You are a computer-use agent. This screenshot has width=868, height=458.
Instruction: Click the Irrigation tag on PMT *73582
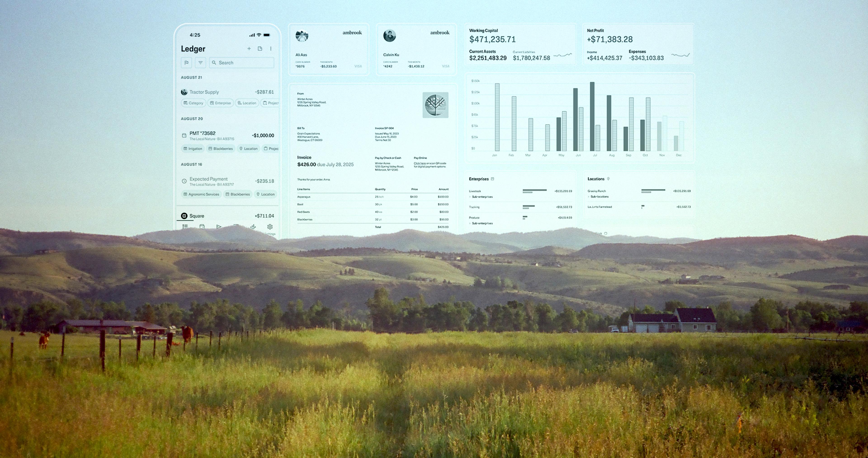click(x=193, y=149)
